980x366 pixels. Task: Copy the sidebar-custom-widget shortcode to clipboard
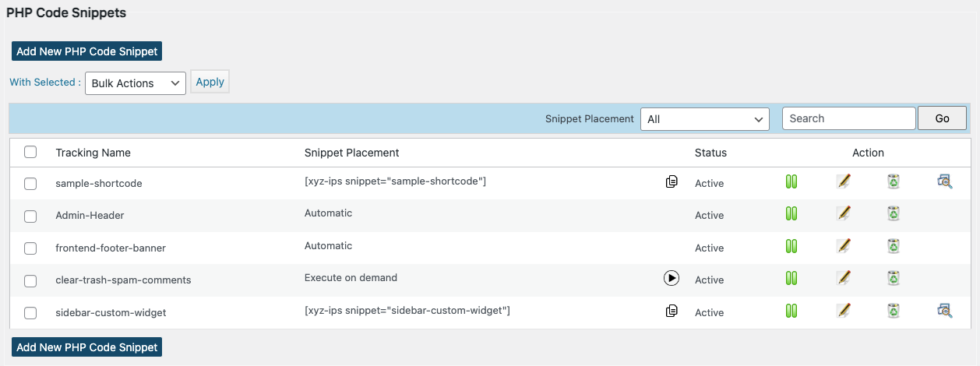pos(672,311)
